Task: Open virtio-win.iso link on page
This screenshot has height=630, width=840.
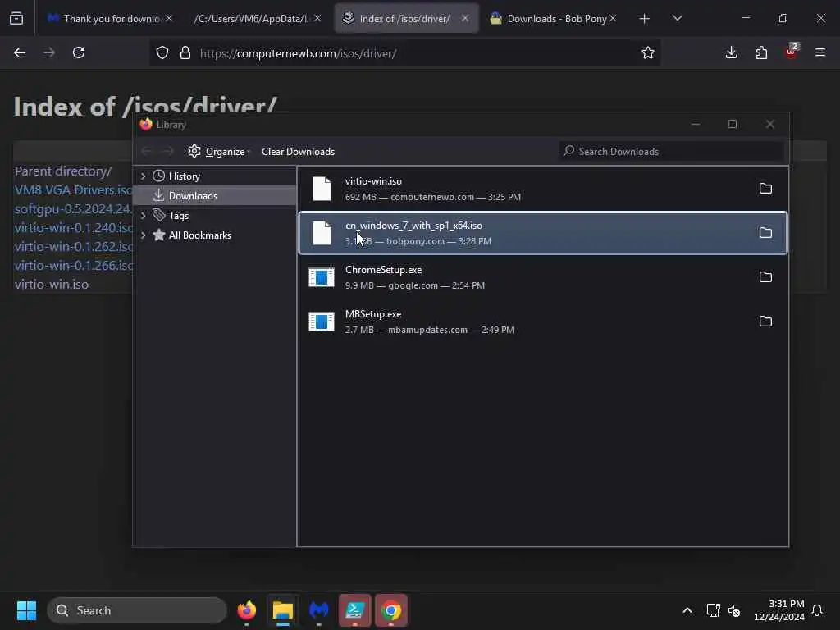Action: pos(52,285)
